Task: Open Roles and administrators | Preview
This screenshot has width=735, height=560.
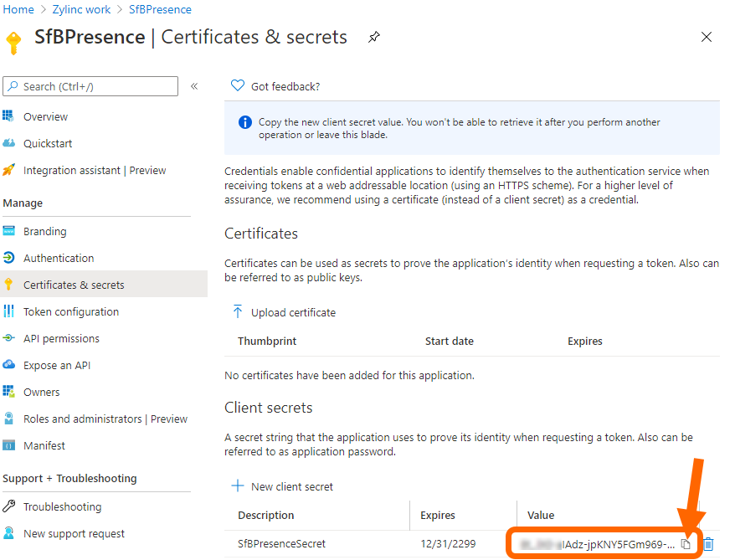Action: click(105, 419)
